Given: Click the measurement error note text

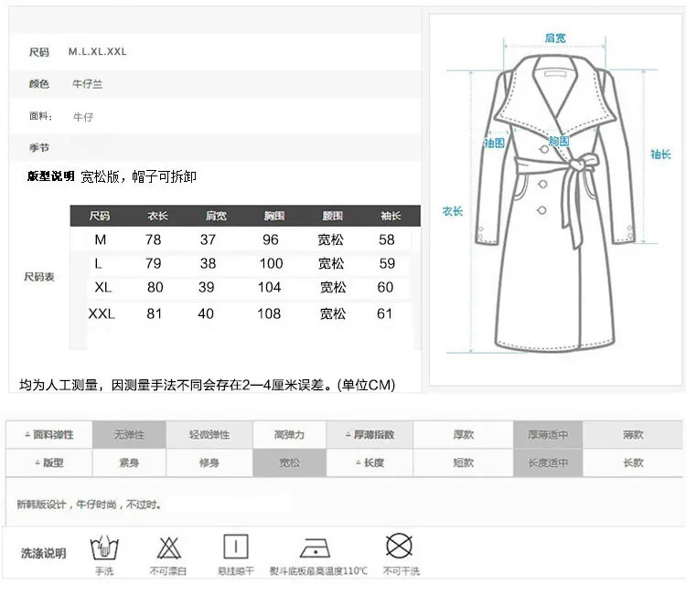Looking at the screenshot, I should click(208, 385).
